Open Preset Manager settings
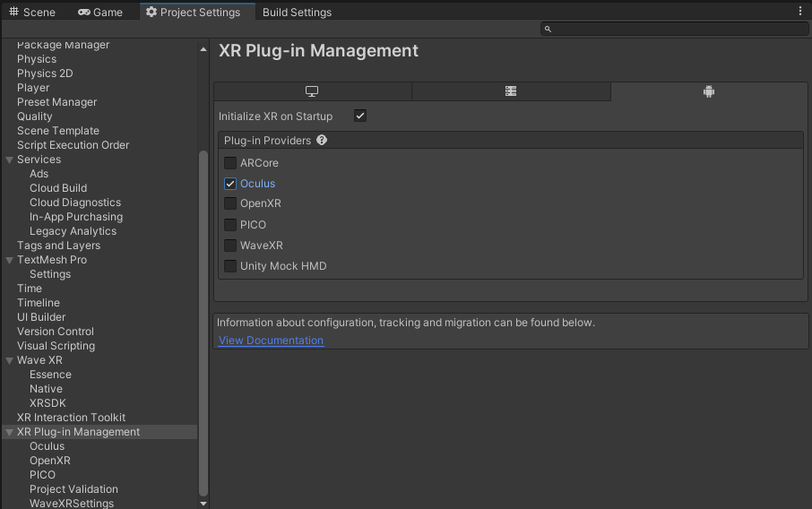 click(57, 102)
